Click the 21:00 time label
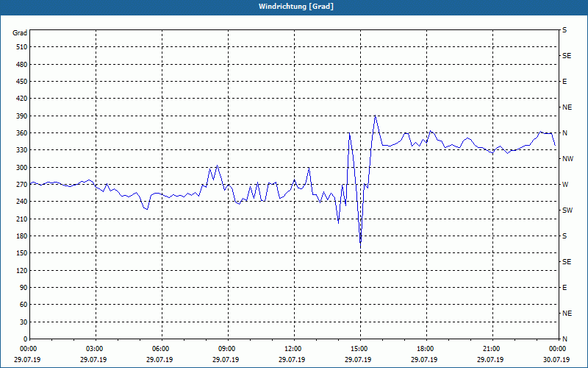This screenshot has width=588, height=368. (x=490, y=349)
